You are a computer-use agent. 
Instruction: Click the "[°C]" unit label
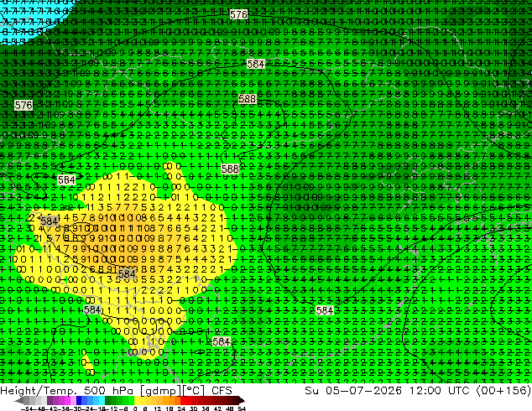(194, 391)
